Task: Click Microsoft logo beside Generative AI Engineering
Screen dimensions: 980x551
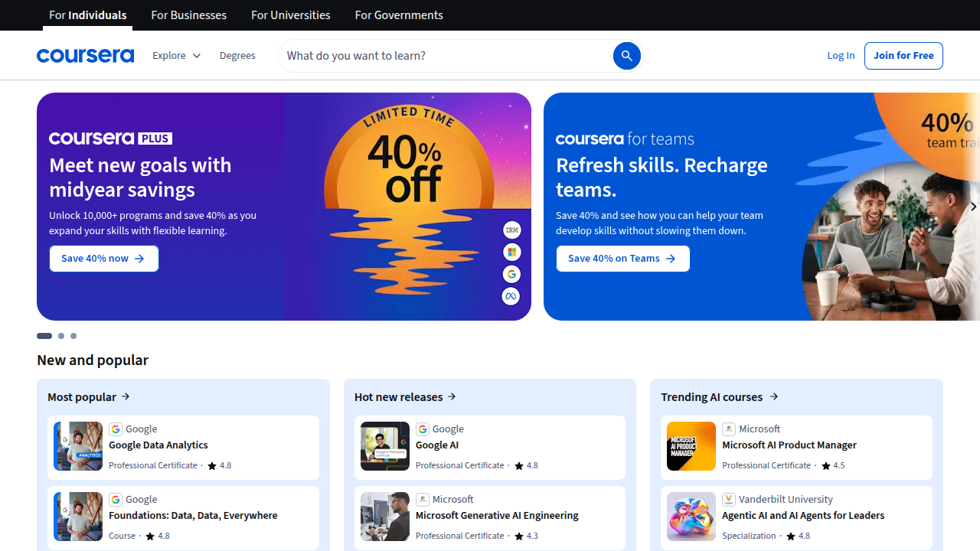Action: (423, 500)
